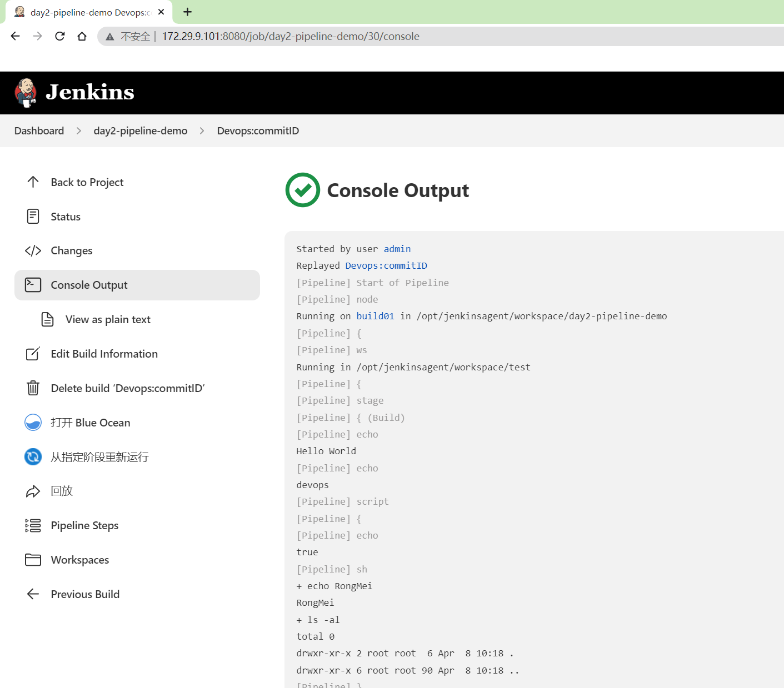
Task: Open Devops:commitID replayed build link
Action: point(386,265)
